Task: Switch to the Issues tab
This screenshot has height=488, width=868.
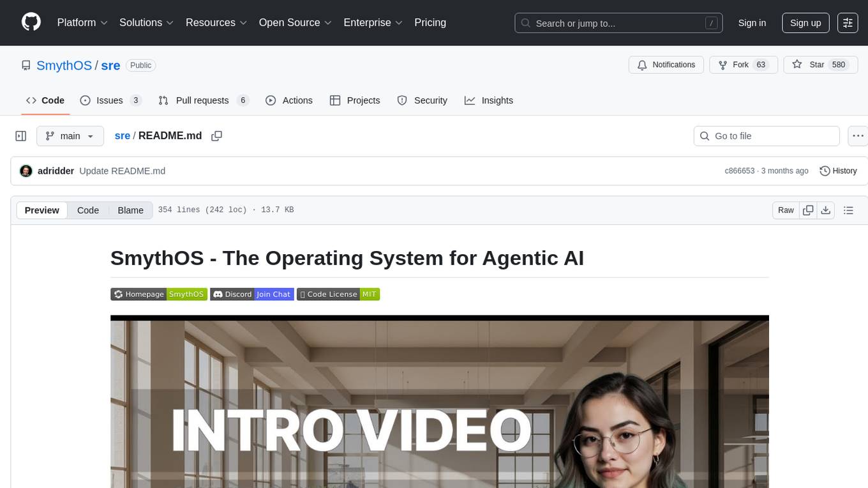Action: pyautogui.click(x=111, y=100)
